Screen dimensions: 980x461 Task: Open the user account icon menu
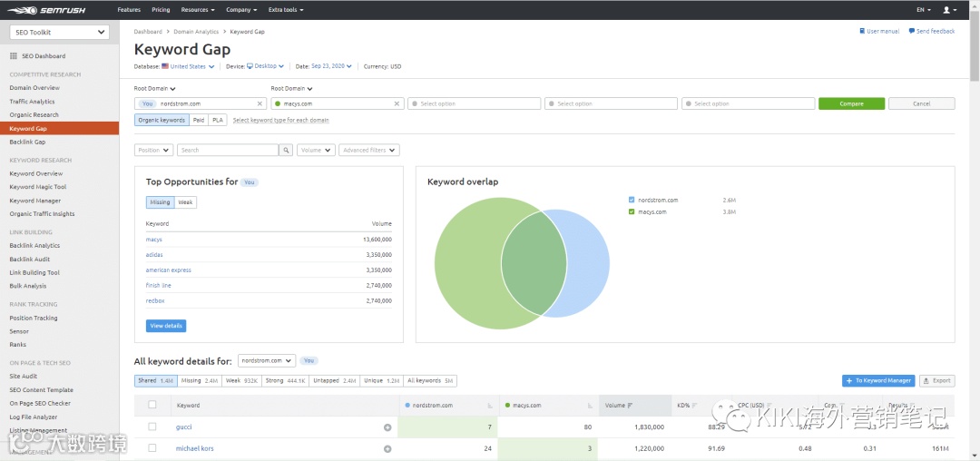tap(949, 10)
